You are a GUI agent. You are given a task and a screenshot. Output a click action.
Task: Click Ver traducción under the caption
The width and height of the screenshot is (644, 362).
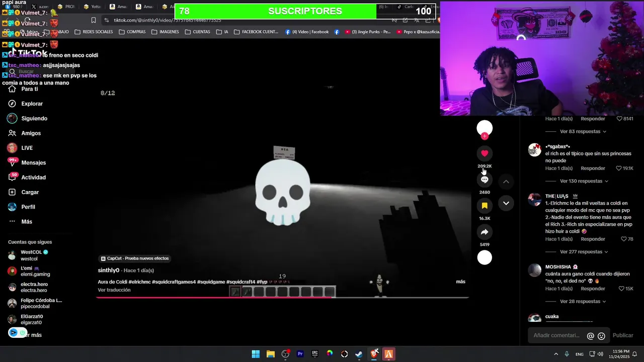[x=114, y=290]
